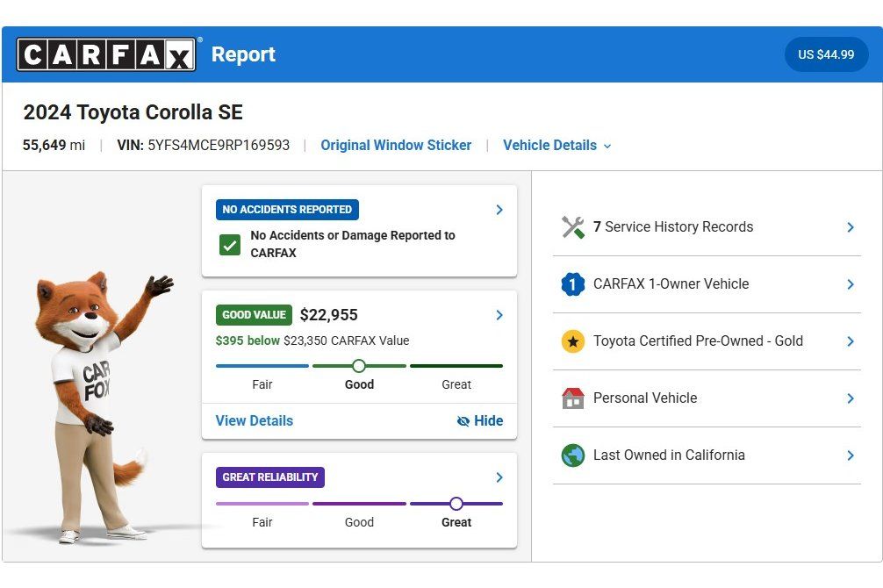Expand Last Owned in California chevron
The width and height of the screenshot is (883, 588).
click(x=851, y=455)
